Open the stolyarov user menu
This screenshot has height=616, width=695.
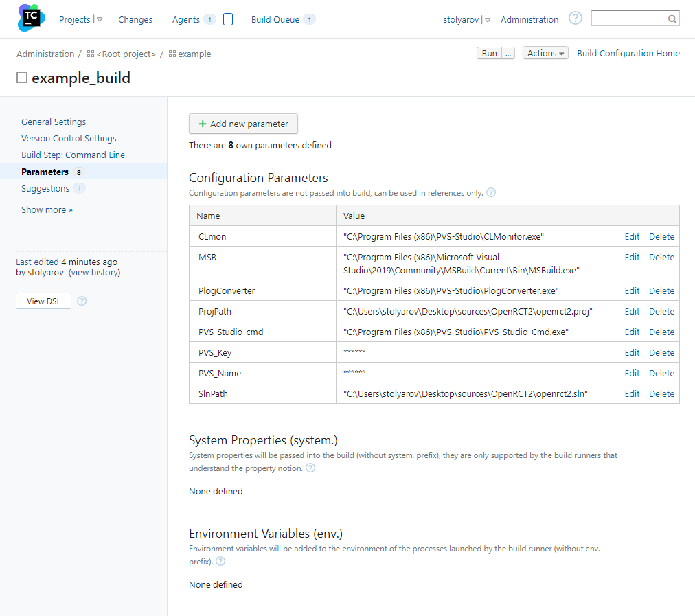[461, 19]
